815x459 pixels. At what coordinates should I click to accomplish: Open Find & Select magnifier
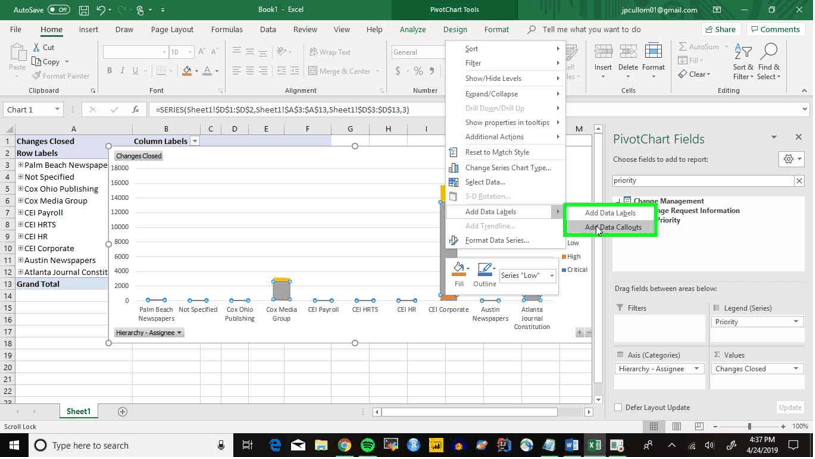(x=769, y=61)
